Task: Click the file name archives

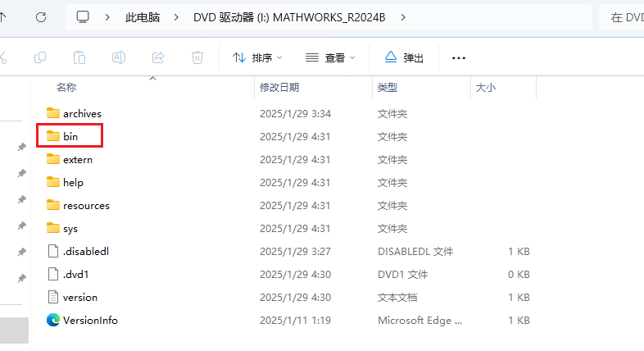Action: tap(82, 113)
